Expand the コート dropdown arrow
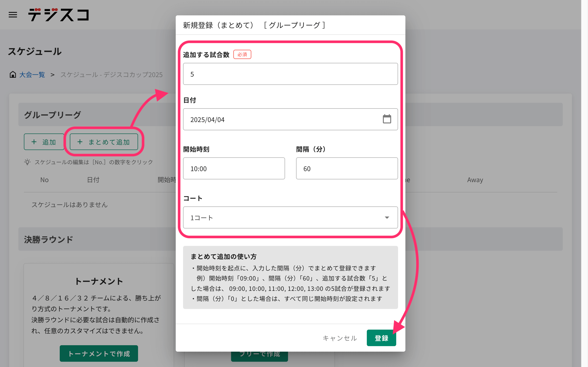This screenshot has width=588, height=367. click(387, 217)
